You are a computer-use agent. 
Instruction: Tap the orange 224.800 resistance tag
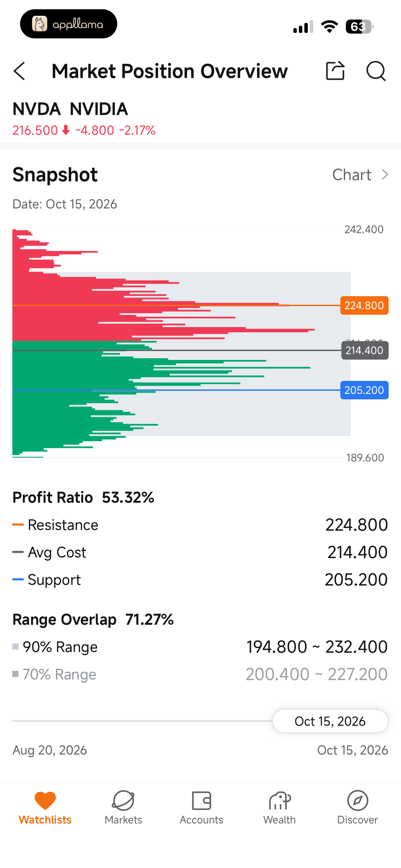[364, 305]
